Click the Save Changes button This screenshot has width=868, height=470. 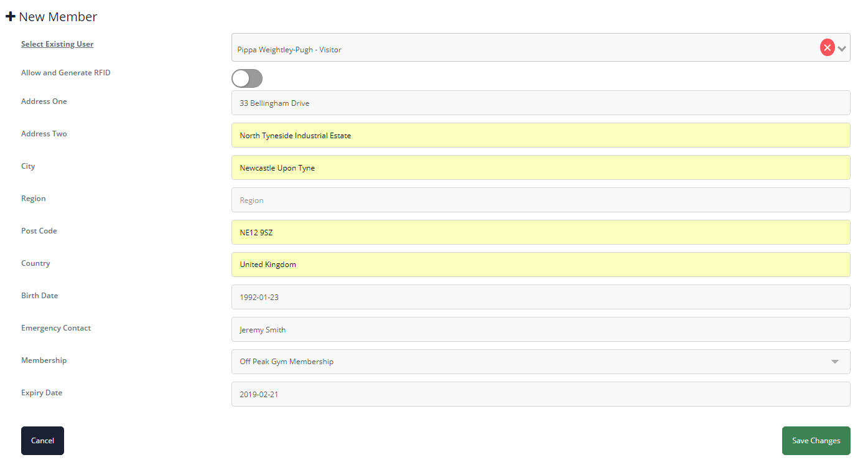click(x=816, y=441)
